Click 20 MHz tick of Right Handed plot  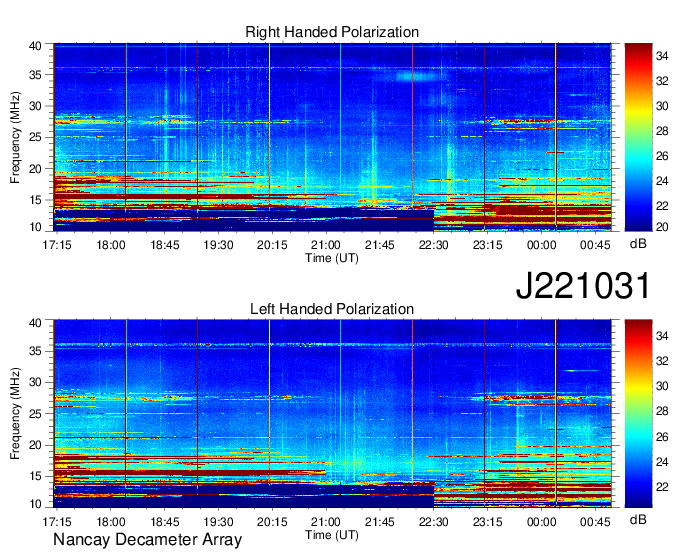[x=35, y=169]
